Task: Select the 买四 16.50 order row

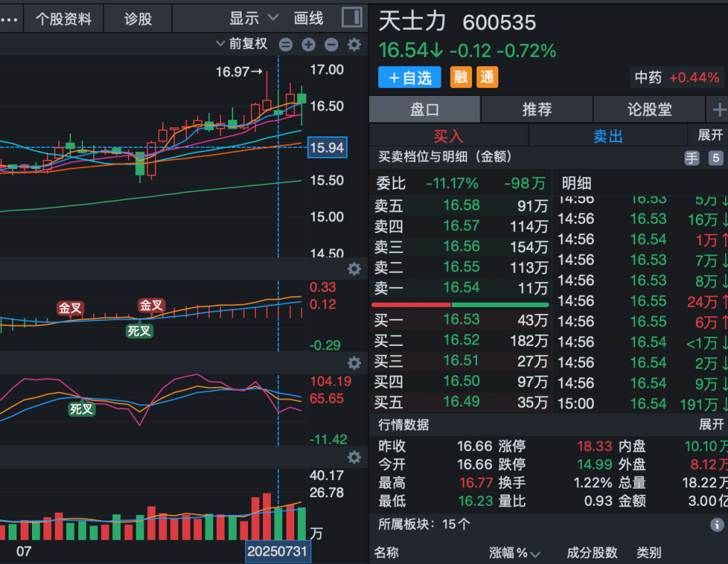Action: point(461,381)
